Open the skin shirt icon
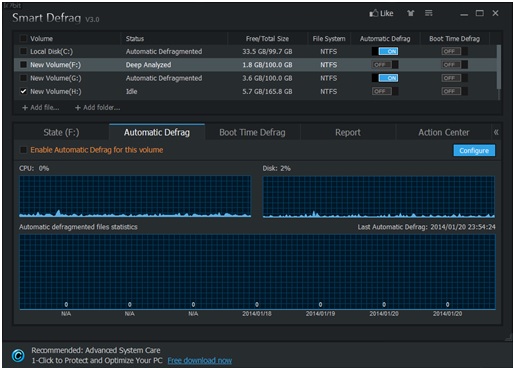 [x=411, y=13]
